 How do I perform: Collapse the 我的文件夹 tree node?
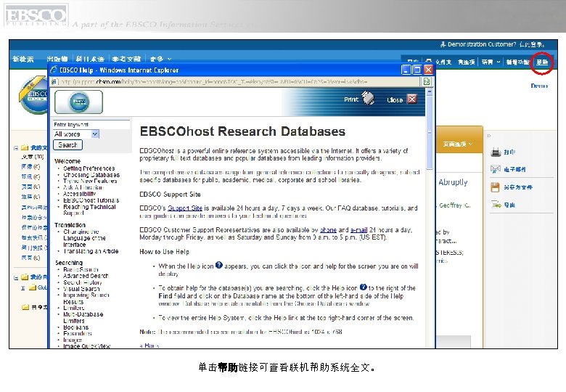tap(16, 147)
